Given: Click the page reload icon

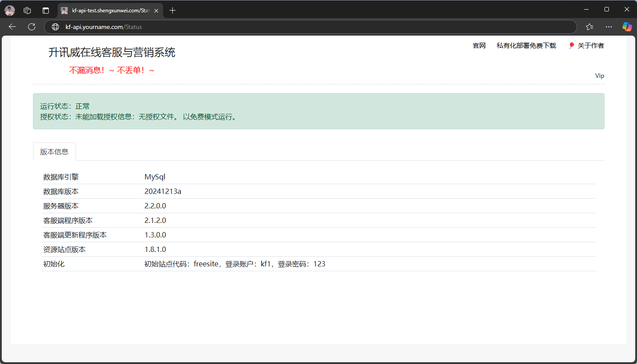Looking at the screenshot, I should click(31, 26).
